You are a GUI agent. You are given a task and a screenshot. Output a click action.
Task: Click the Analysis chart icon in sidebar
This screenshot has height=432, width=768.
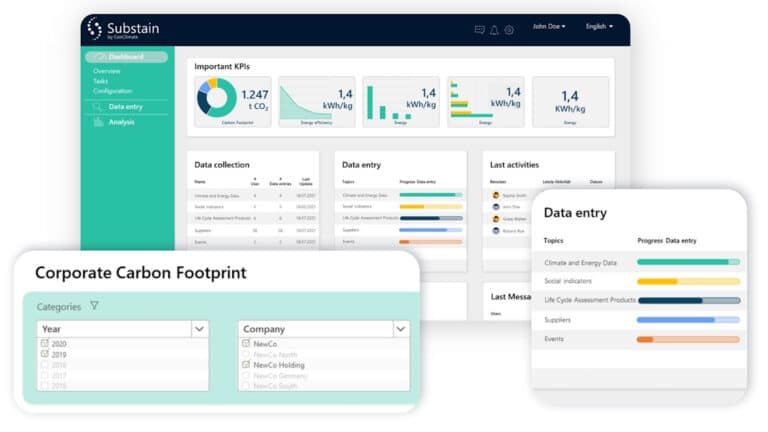tap(98, 122)
